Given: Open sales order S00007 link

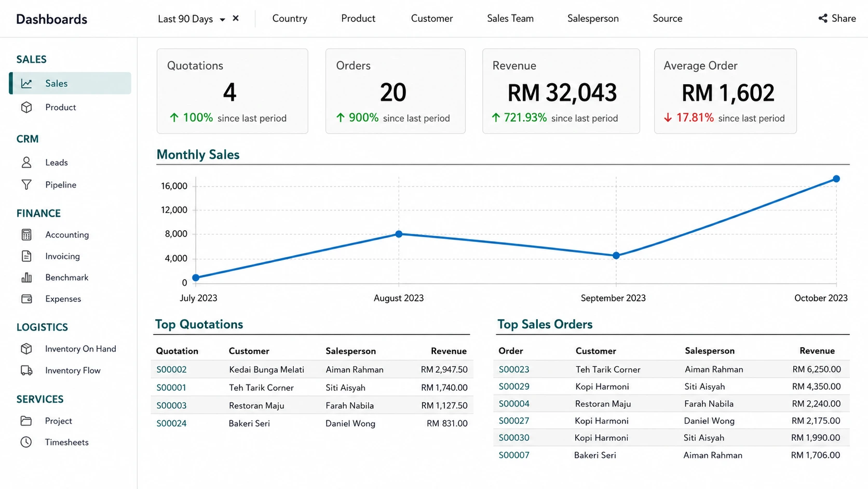Looking at the screenshot, I should tap(514, 455).
